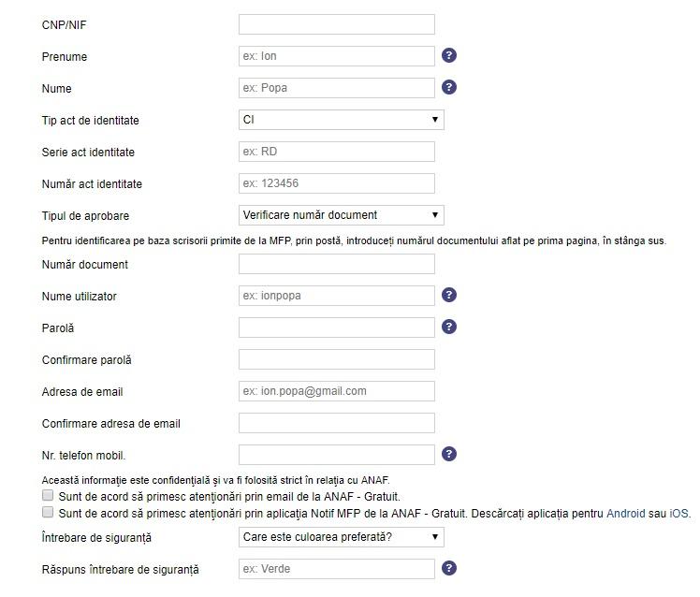Click the Număr act identitate field
This screenshot has width=700, height=597.
[x=337, y=183]
